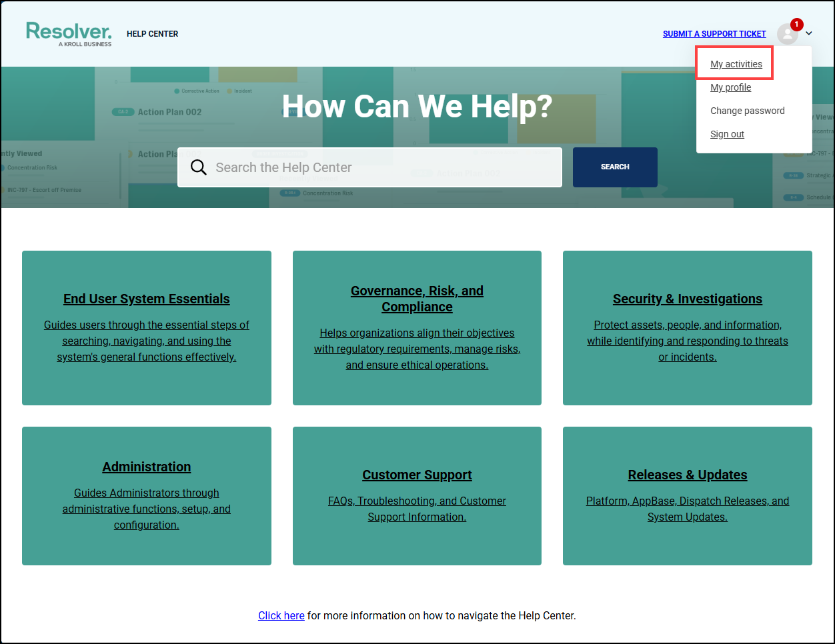Click 'Guides users through the essential steps' description
This screenshot has height=644, width=835.
tap(147, 341)
